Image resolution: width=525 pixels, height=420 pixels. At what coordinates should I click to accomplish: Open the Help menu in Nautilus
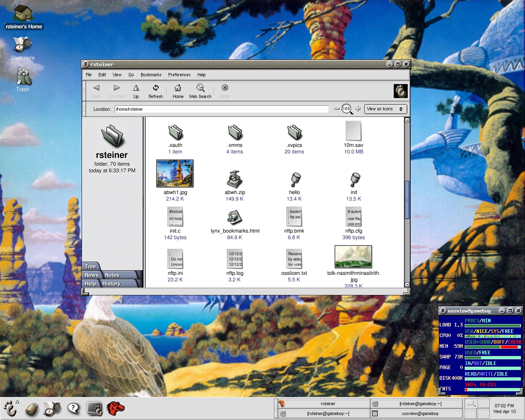click(201, 75)
